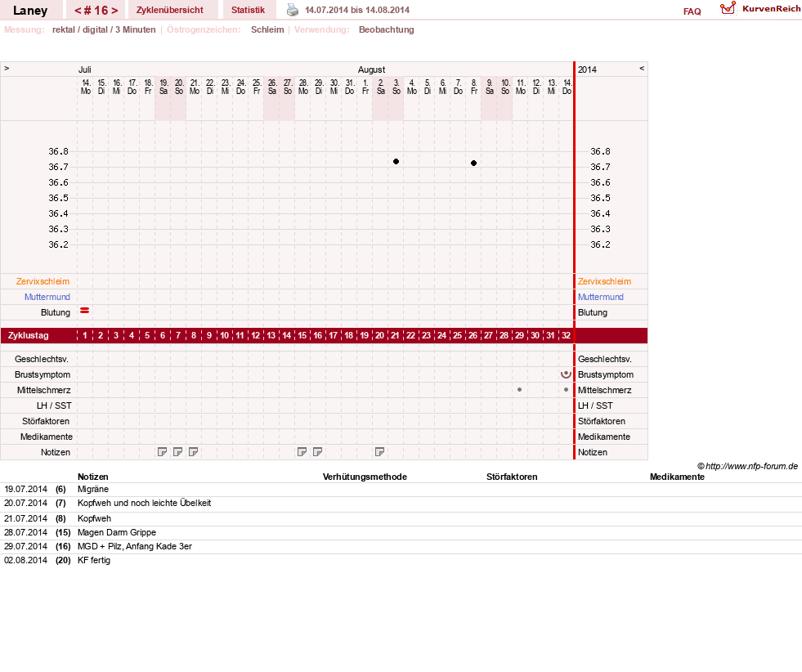Visit the nfp-forum.de link
Image resolution: width=802 pixels, height=672 pixels.
pos(751,467)
